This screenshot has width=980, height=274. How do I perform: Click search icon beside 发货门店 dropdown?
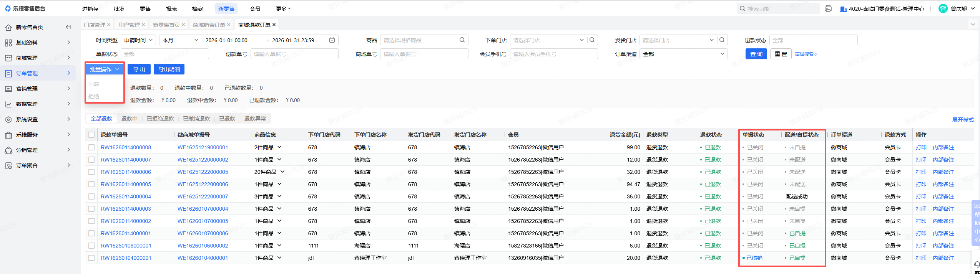[x=722, y=40]
